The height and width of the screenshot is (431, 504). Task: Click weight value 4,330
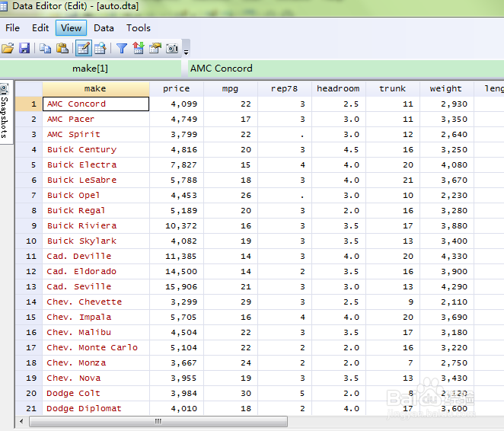point(446,256)
